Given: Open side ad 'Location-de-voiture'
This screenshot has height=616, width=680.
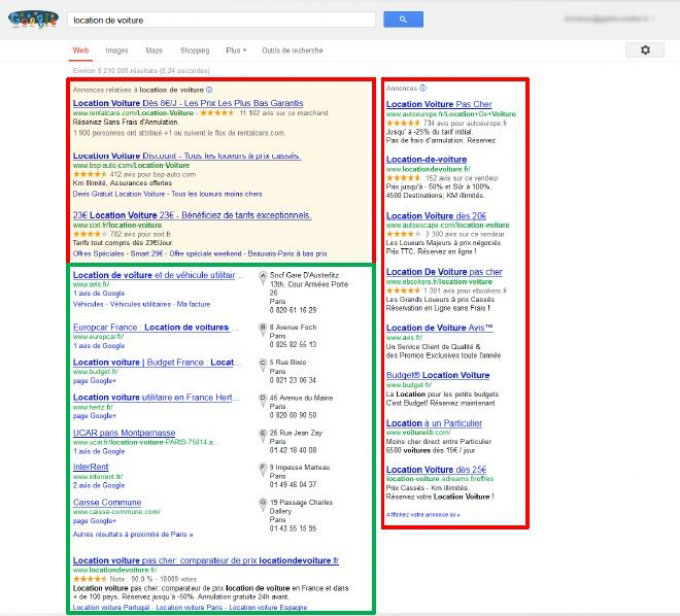Looking at the screenshot, I should pyautogui.click(x=426, y=159).
